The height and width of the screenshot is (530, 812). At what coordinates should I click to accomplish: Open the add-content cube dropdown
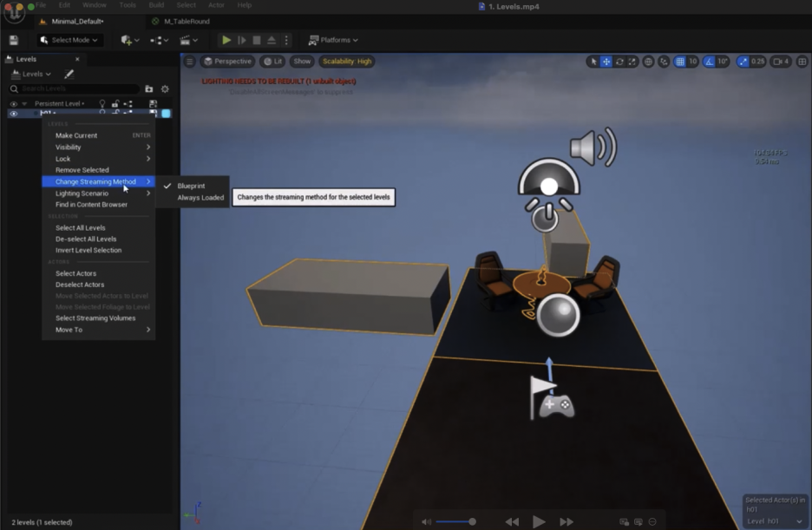[x=129, y=40]
